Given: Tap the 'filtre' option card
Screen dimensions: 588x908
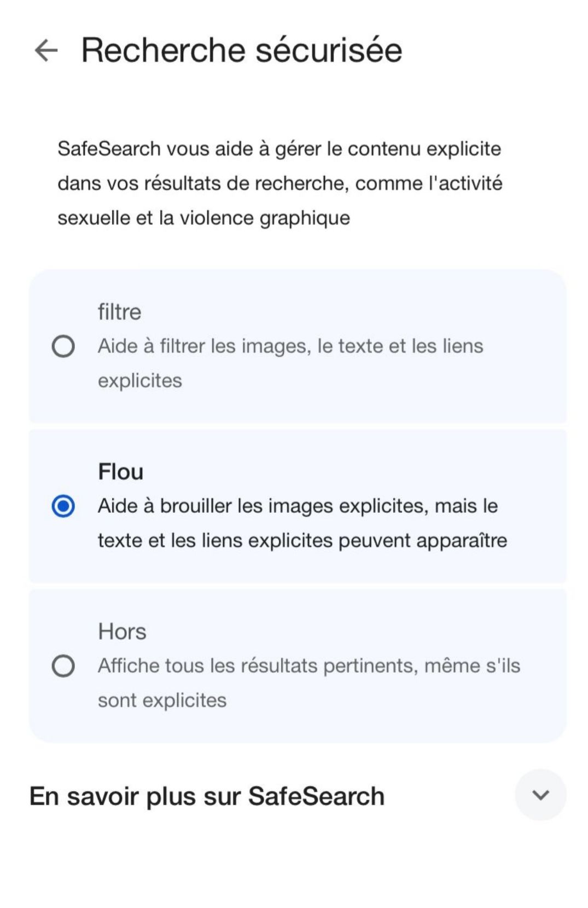Looking at the screenshot, I should 295,345.
